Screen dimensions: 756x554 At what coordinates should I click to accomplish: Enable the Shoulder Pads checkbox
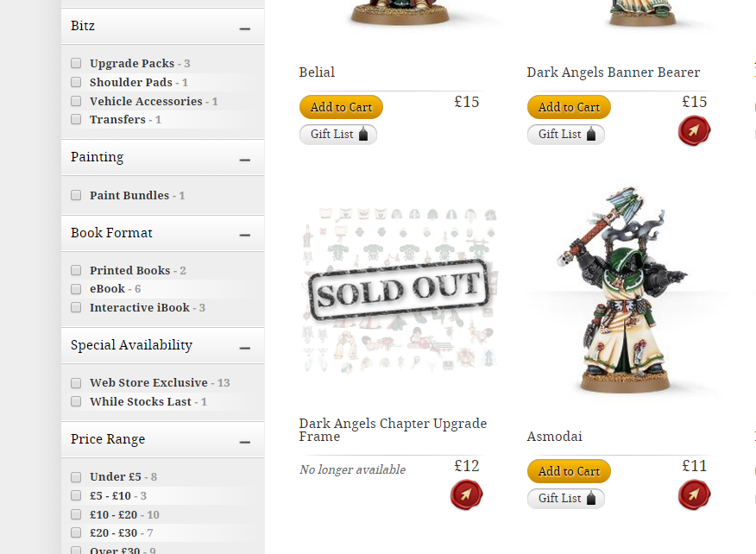[x=76, y=82]
